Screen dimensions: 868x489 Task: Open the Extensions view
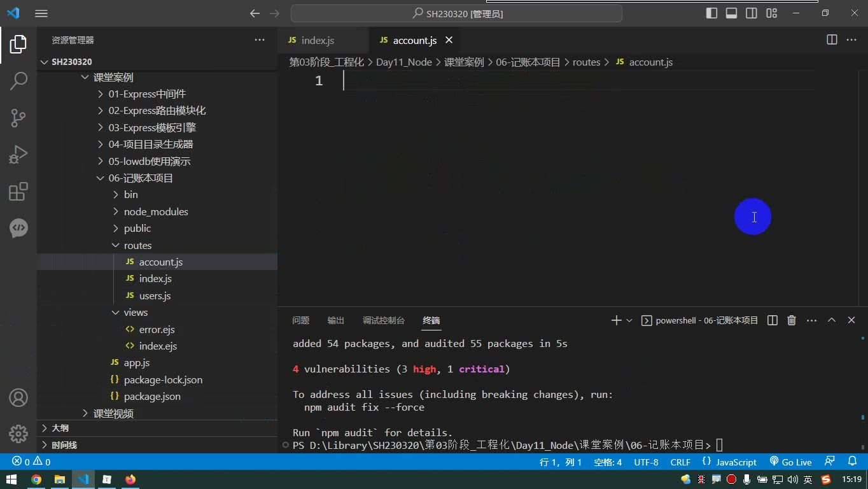(18, 192)
